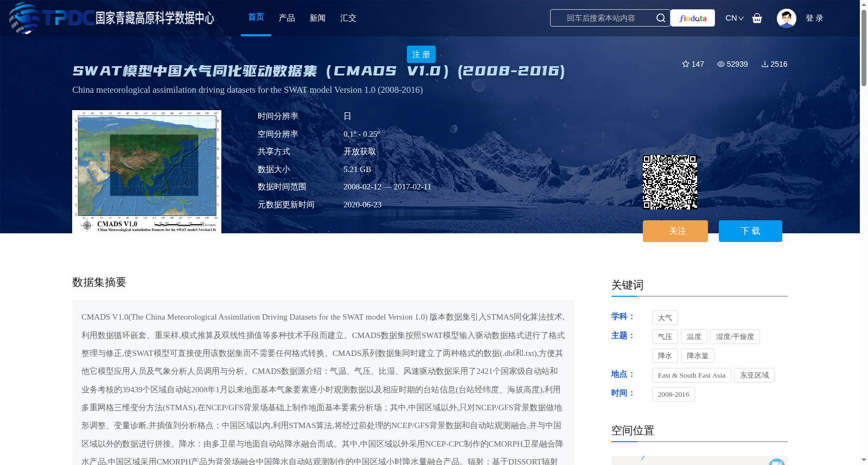Screen dimensions: 868x465
Task: Select the 2008-2016 time tag
Action: pos(673,394)
